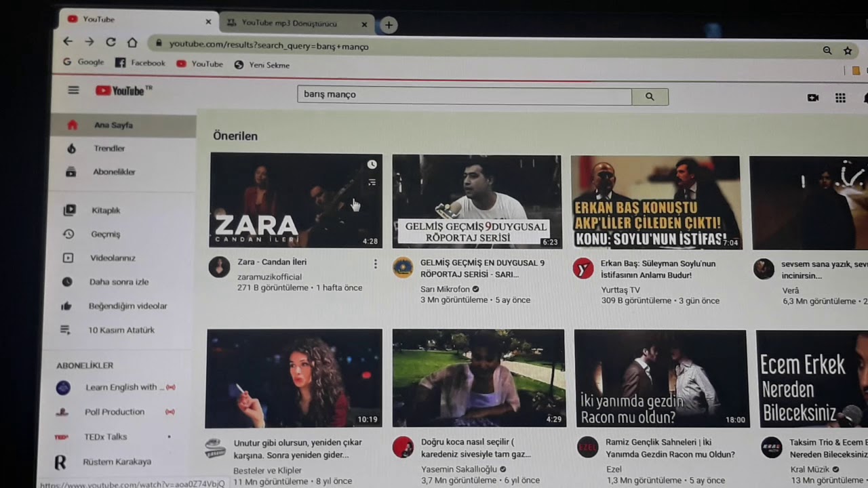Open Yasemin Sakallıoğlu channel name
Viewport: 868px width, 488px height.
[x=459, y=470]
